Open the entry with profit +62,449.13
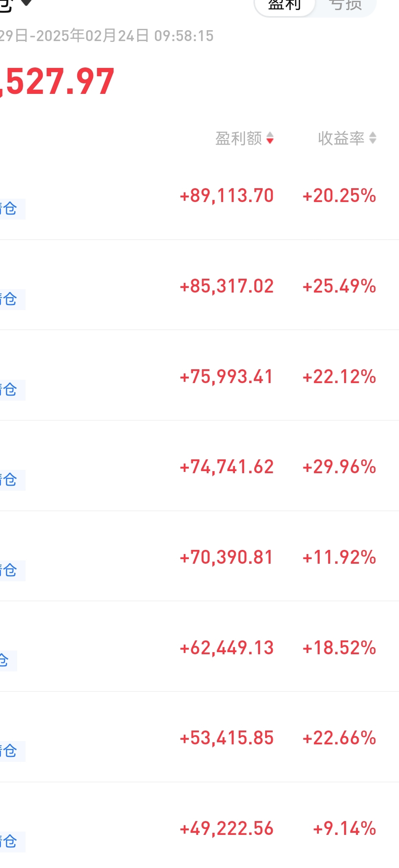Image resolution: width=399 pixels, height=868 pixels. click(227, 648)
